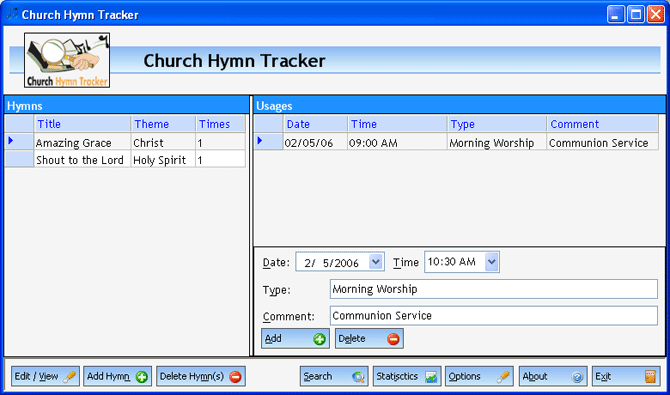Screen dimensions: 670x395
Task: Sort usages by Comment column header
Action: click(602, 124)
